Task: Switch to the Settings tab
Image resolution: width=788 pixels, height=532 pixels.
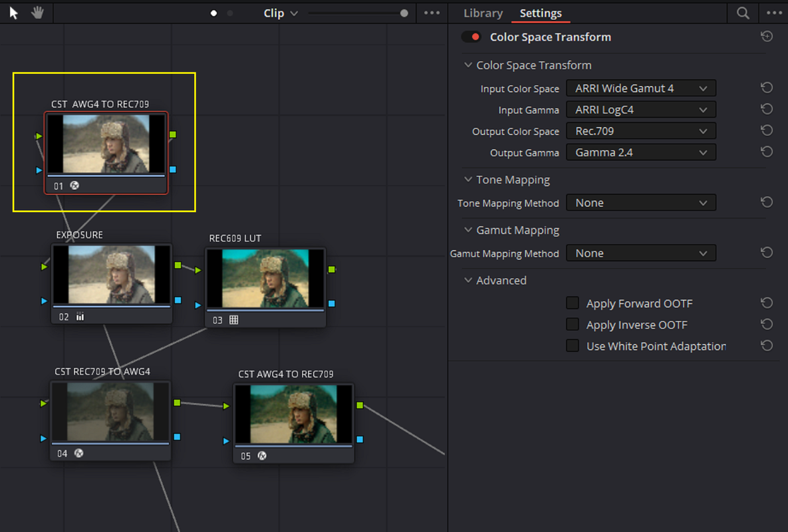Action: coord(541,13)
